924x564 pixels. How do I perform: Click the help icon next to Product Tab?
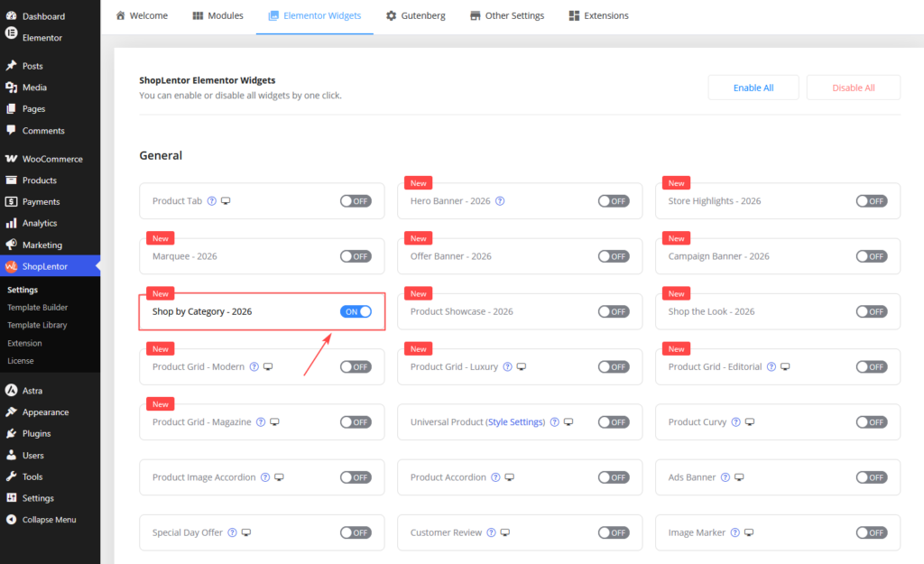coord(211,201)
